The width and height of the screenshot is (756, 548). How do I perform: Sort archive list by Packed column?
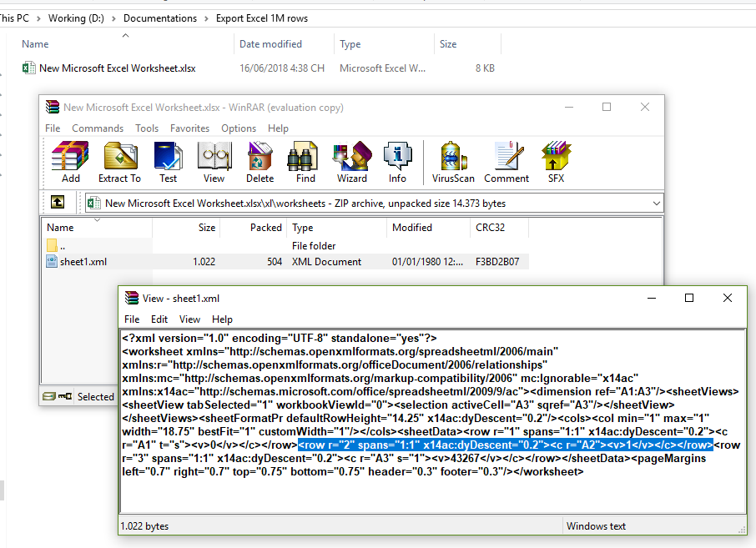click(266, 228)
